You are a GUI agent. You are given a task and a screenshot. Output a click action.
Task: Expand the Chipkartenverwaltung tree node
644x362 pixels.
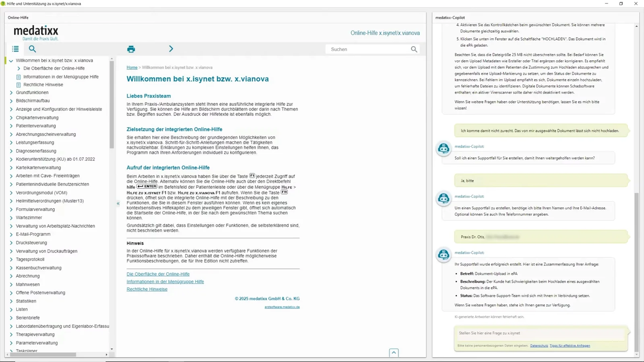tap(11, 118)
